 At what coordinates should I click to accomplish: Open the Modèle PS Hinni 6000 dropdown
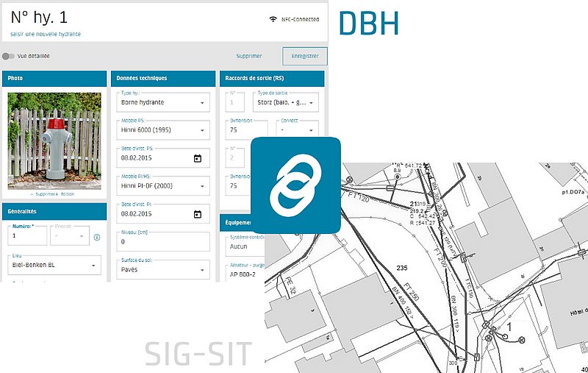coord(163,130)
